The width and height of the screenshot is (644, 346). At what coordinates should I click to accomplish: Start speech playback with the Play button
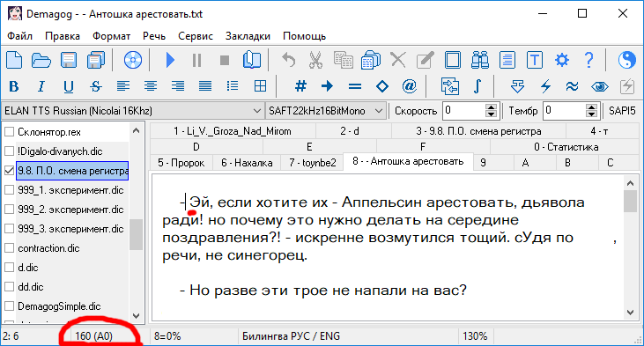(x=170, y=61)
